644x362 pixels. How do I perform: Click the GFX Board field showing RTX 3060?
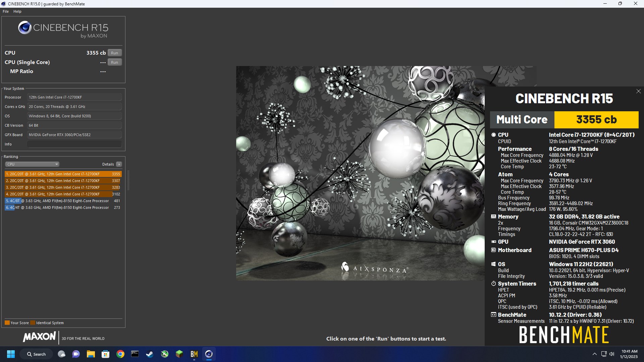[x=74, y=135]
